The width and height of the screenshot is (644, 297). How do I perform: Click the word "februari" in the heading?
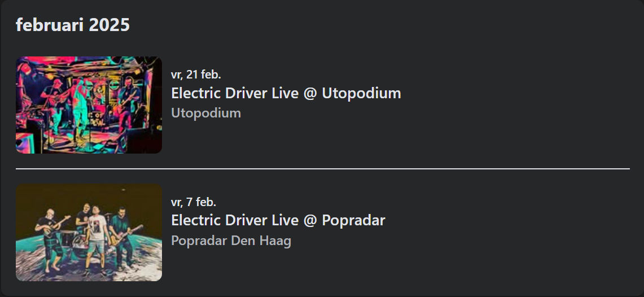click(x=50, y=25)
